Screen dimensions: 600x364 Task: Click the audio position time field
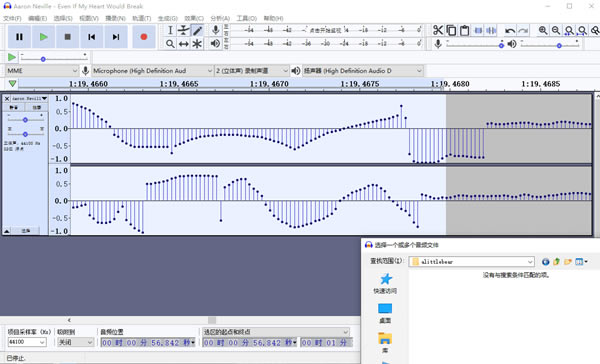point(148,343)
